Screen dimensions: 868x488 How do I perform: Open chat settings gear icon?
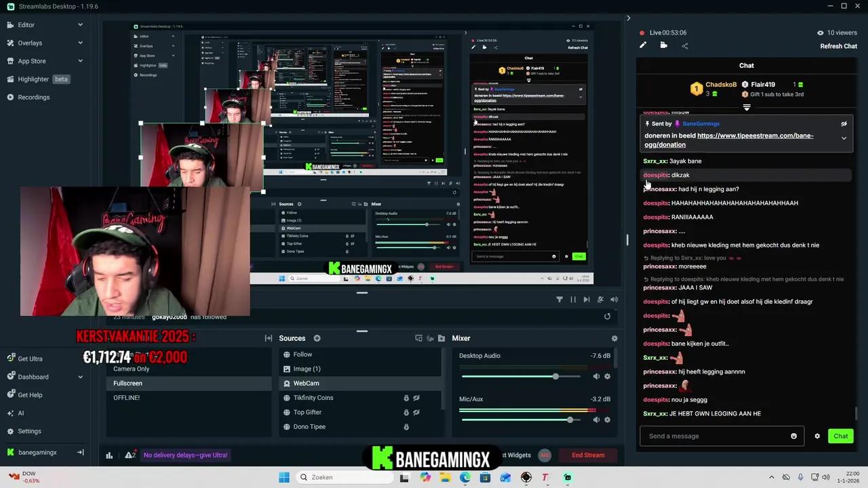click(817, 436)
